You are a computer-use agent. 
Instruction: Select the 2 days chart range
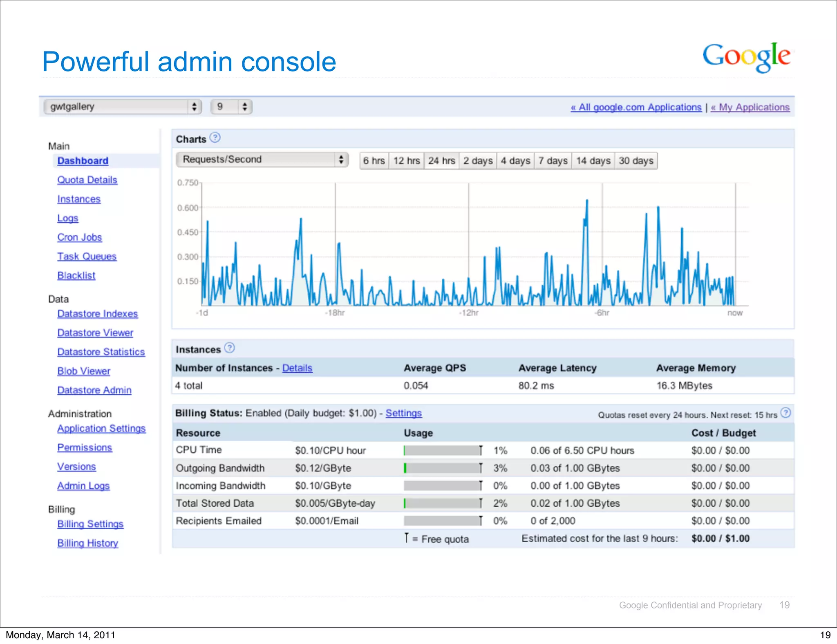coord(478,161)
